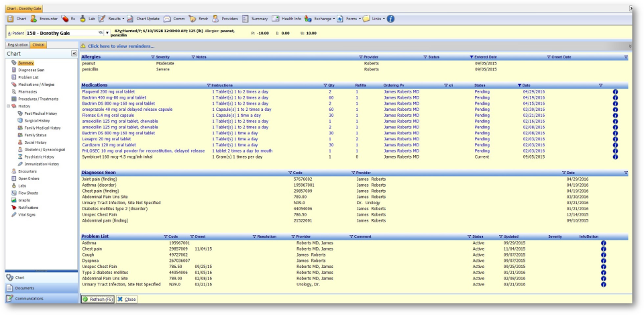Click info button for Urinary Tract Infection problem

pyautogui.click(x=603, y=284)
